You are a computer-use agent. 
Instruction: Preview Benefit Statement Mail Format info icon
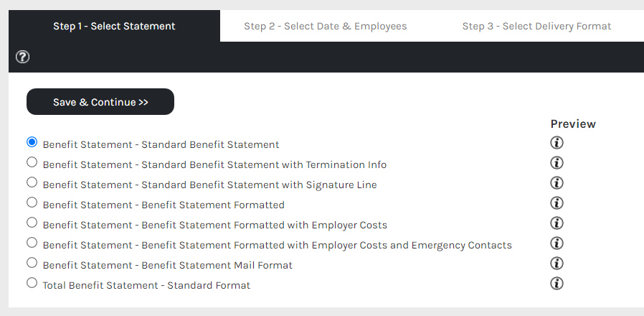[557, 264]
